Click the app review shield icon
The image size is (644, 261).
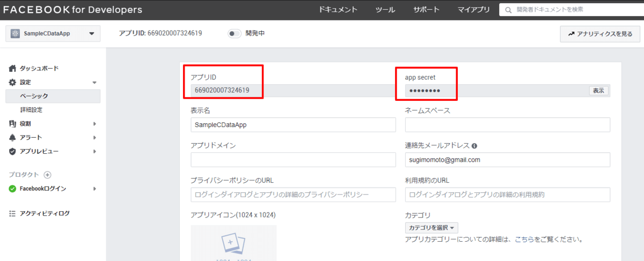click(13, 152)
